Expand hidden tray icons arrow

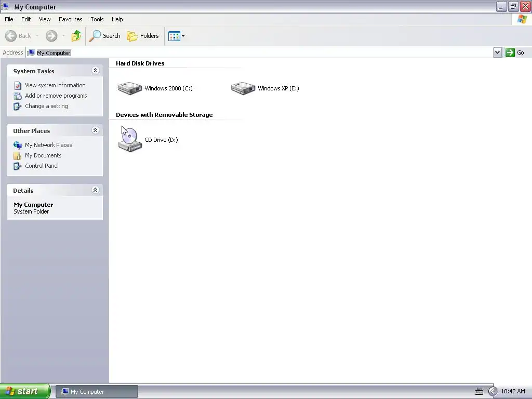[493, 392]
